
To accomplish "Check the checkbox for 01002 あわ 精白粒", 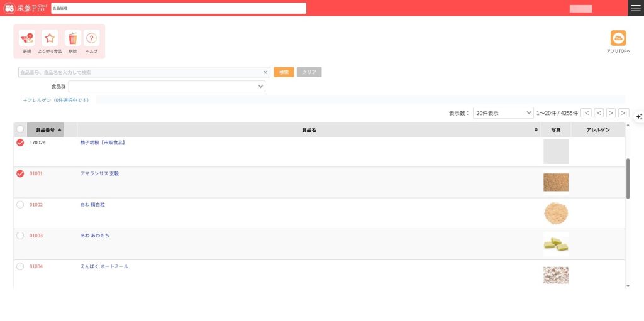I will pos(20,205).
